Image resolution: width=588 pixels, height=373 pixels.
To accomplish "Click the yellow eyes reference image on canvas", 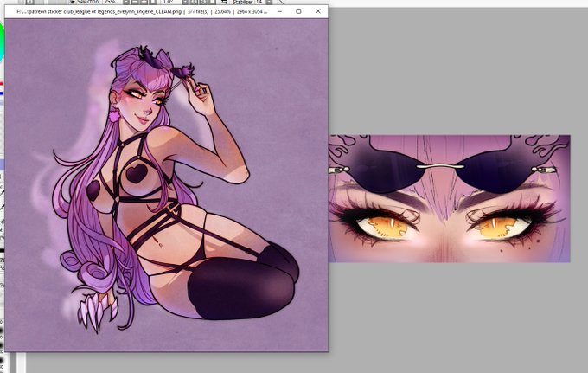I will coord(450,198).
